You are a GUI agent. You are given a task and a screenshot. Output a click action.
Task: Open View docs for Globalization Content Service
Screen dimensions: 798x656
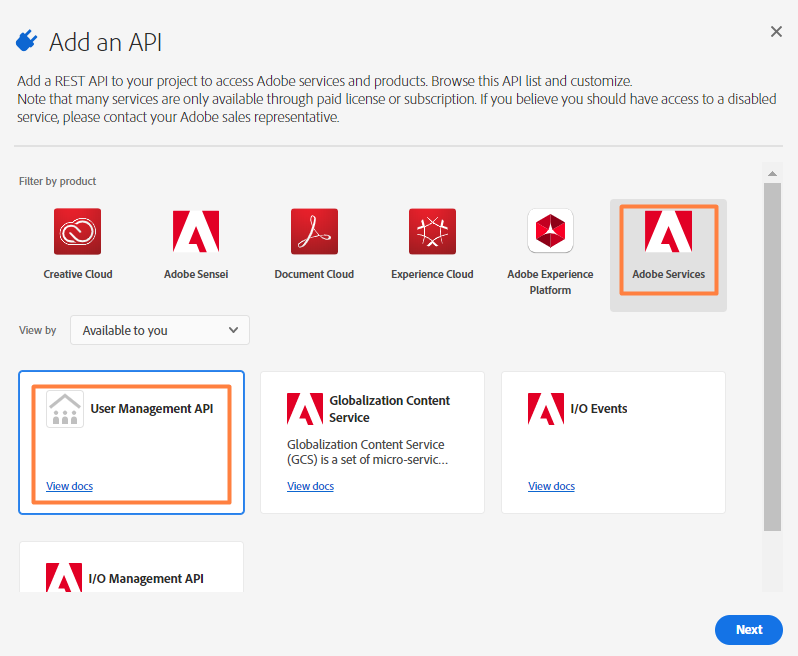click(x=310, y=486)
